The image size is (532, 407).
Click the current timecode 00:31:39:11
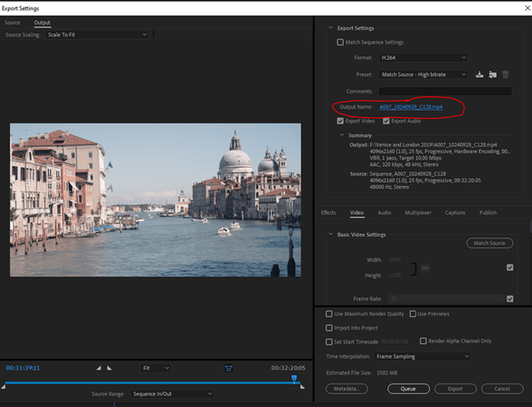22,368
